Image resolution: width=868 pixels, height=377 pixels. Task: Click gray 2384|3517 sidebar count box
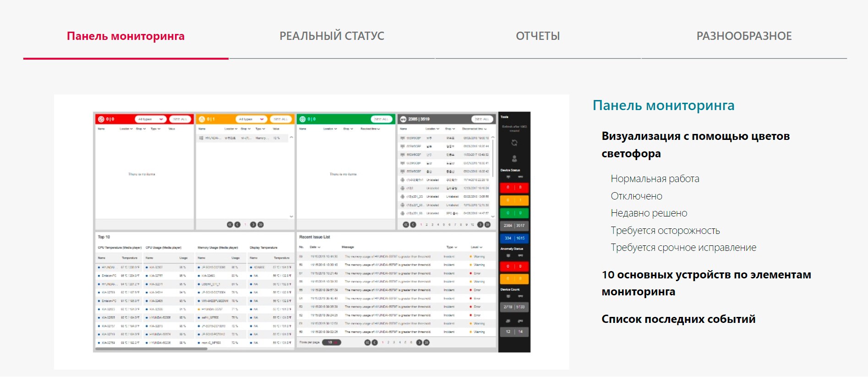click(x=514, y=226)
